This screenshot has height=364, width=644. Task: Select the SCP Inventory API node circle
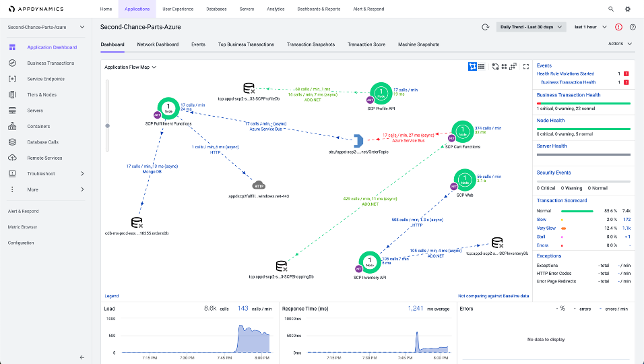coord(370,262)
